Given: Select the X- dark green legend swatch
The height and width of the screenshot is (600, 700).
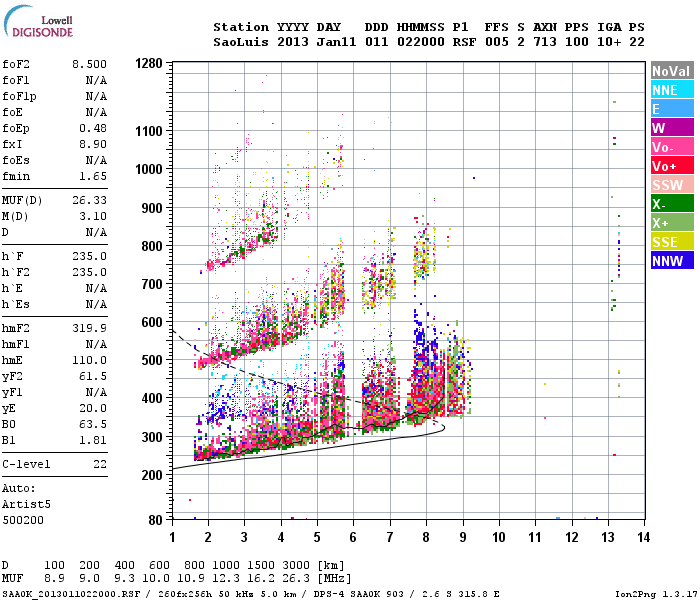Looking at the screenshot, I should 672,204.
